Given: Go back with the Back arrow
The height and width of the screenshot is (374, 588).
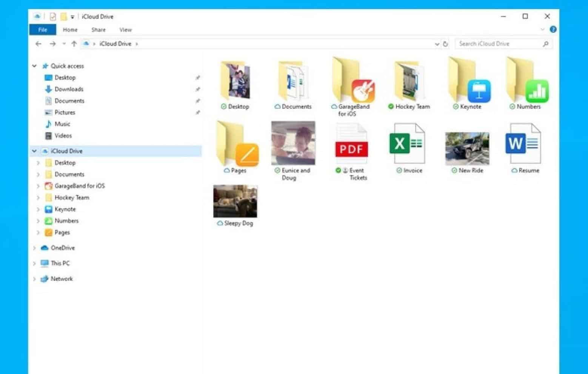Looking at the screenshot, I should (38, 44).
